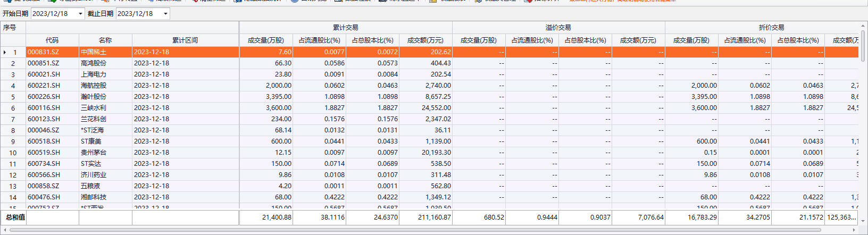Screen dimensions: 868x235
Task: Click the horizontal scrollbar left arrow
Action: tap(5, 230)
